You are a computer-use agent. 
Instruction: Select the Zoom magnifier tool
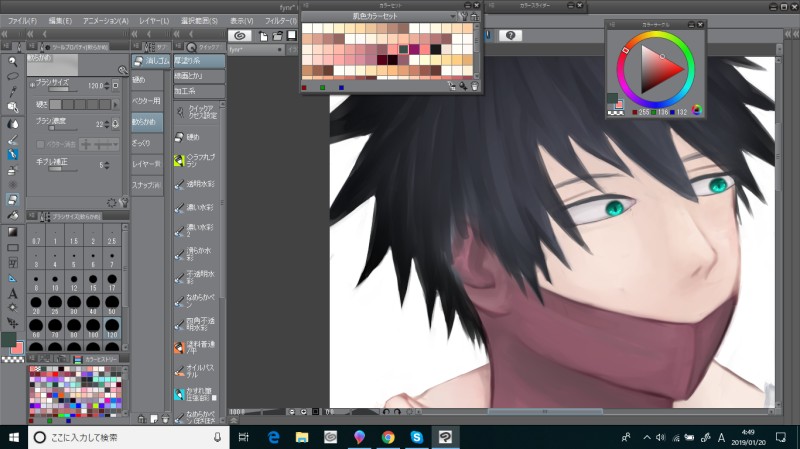[13, 61]
